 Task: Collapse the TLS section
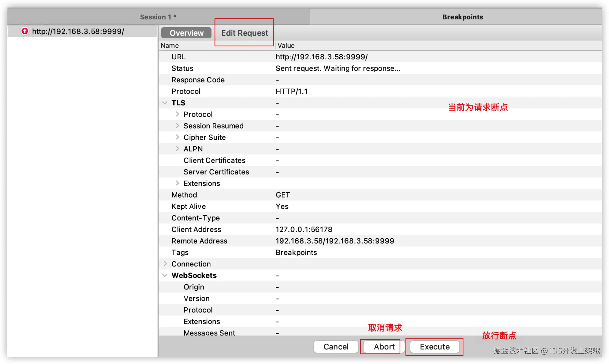(x=165, y=103)
